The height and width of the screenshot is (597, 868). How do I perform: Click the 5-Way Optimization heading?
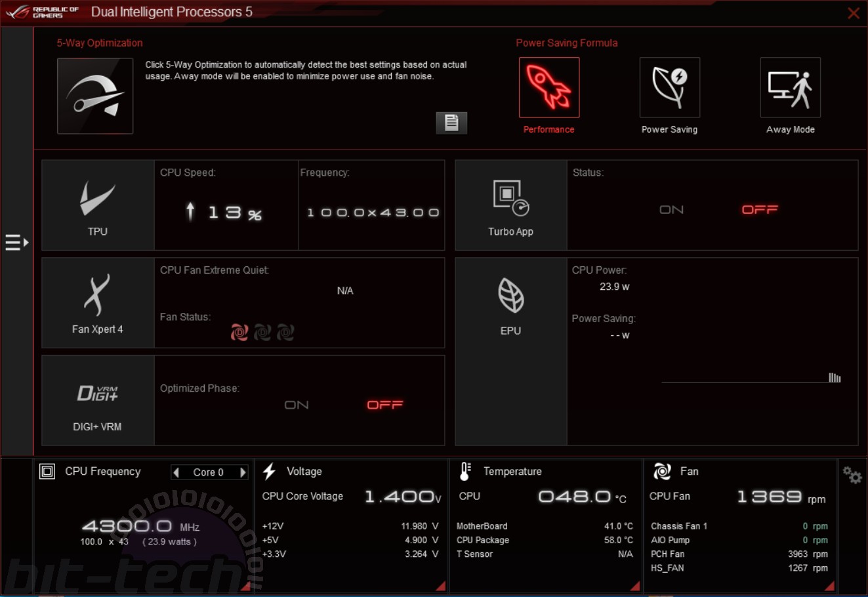[x=100, y=43]
